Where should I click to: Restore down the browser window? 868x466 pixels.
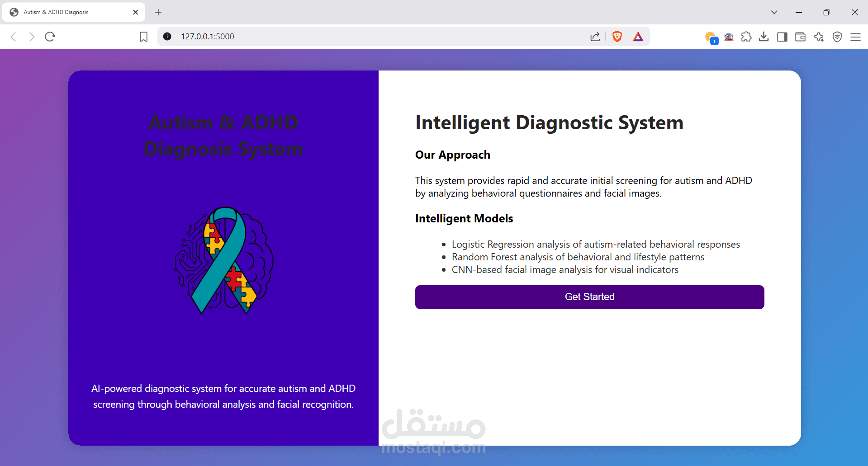point(826,12)
